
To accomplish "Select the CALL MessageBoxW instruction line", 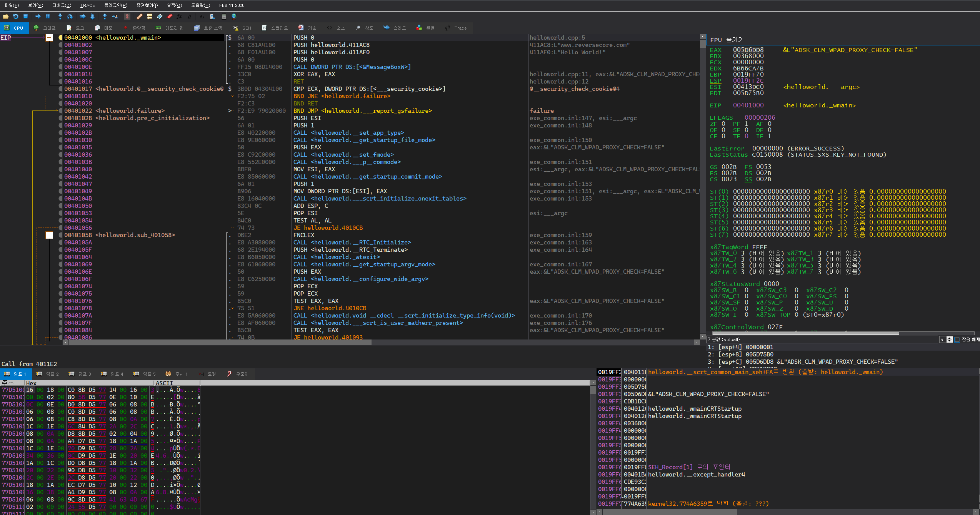I will point(352,67).
